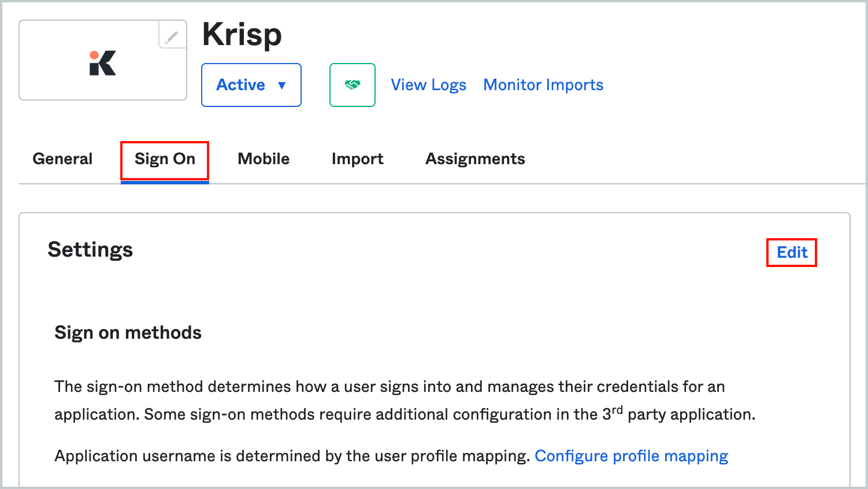Go to the Assignments tab
Image resolution: width=868 pixels, height=489 pixels.
(475, 159)
